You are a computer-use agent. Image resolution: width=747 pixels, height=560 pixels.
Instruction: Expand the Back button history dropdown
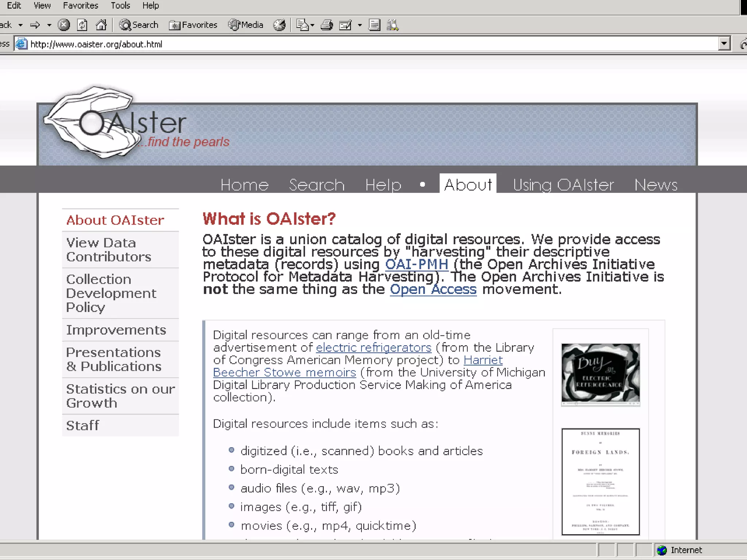[x=21, y=25]
